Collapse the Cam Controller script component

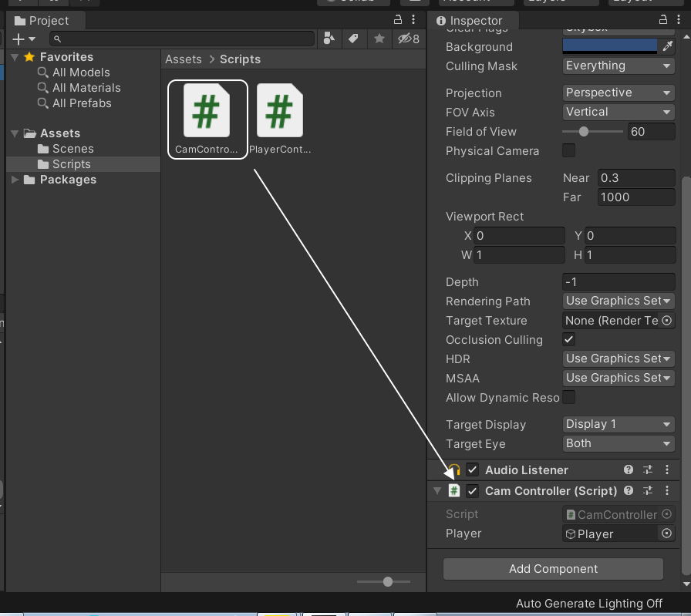(437, 490)
